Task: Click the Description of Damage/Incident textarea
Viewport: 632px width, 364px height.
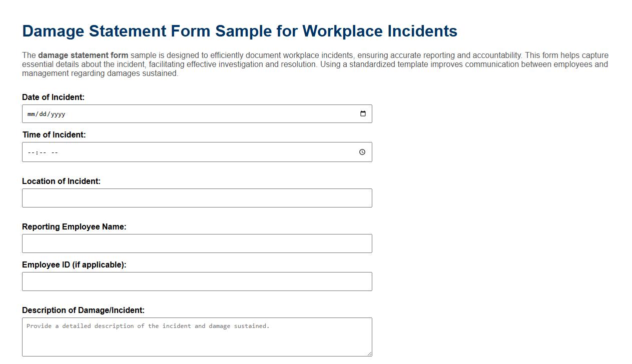Action: [x=197, y=336]
